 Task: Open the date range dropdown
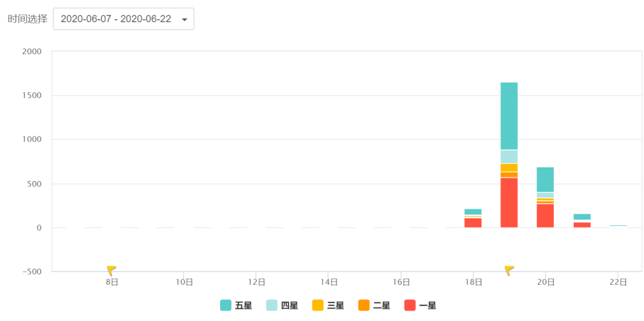(x=123, y=19)
